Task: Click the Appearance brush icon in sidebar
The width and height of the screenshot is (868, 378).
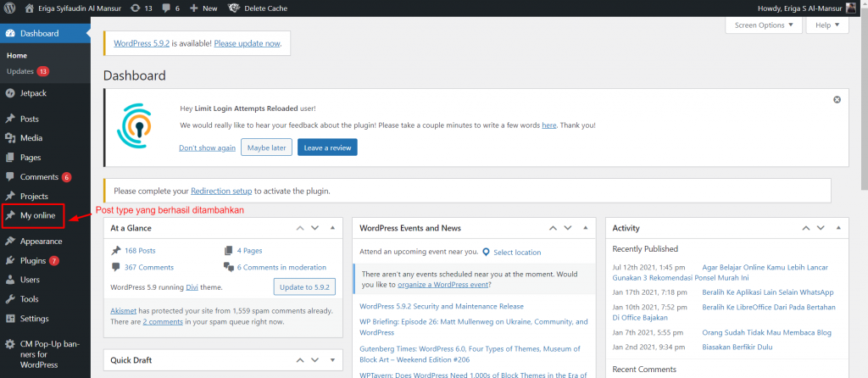Action: click(10, 242)
